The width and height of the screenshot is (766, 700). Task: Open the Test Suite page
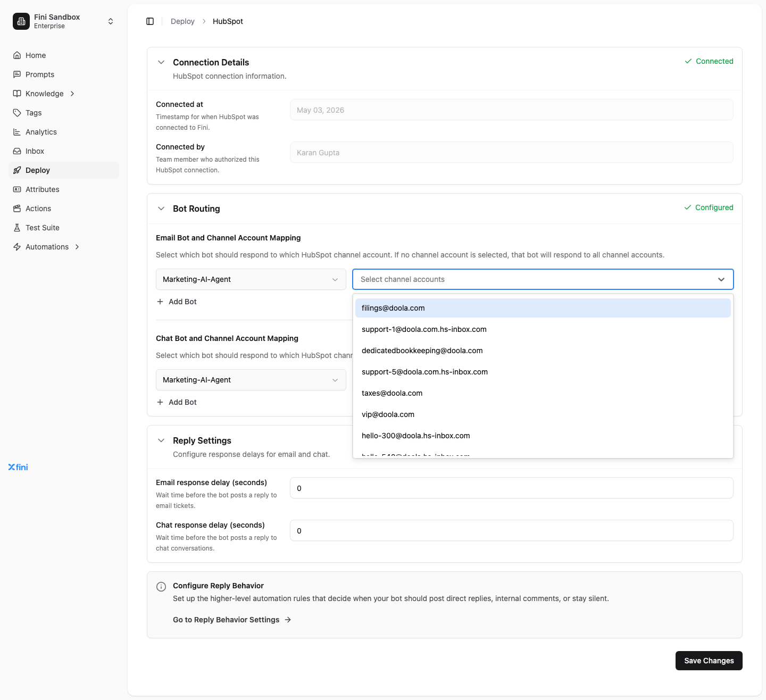64,228
